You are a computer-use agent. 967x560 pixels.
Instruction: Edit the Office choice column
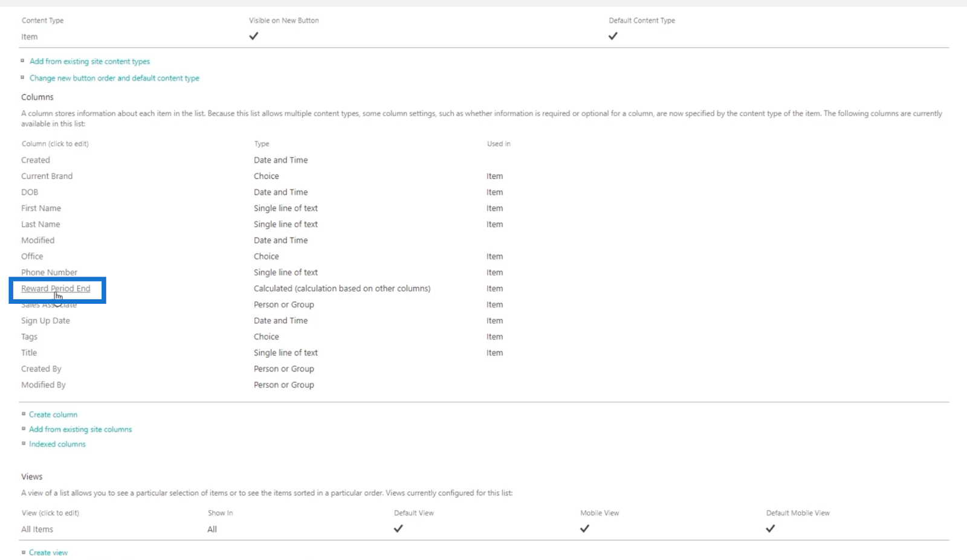coord(32,257)
